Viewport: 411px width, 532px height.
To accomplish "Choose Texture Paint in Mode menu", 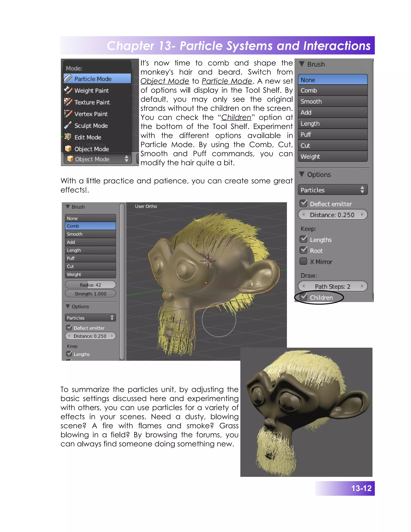I will click(x=97, y=102).
